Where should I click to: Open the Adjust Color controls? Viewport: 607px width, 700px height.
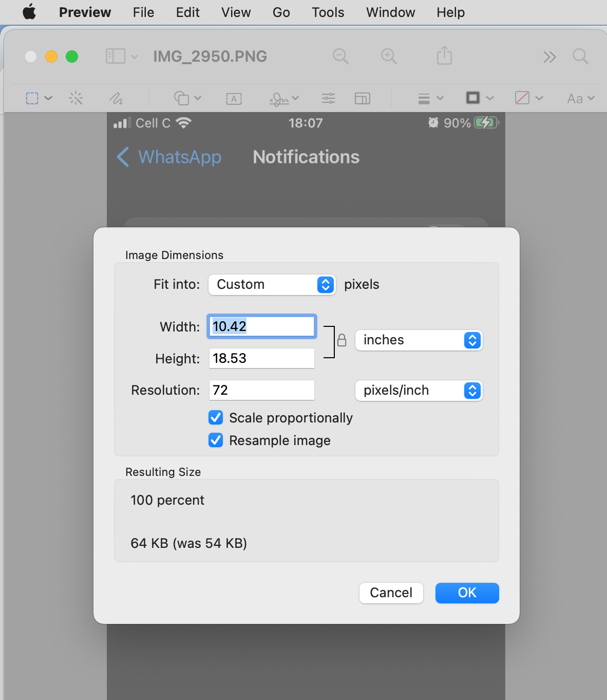328,98
